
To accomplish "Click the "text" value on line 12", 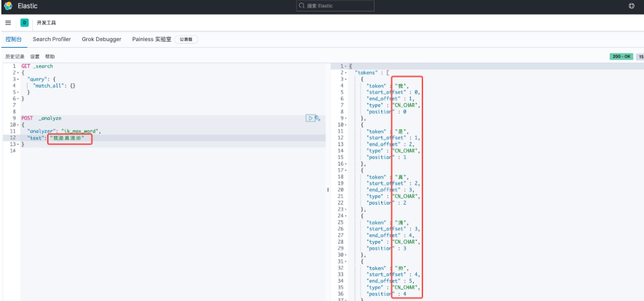I will pos(67,139).
